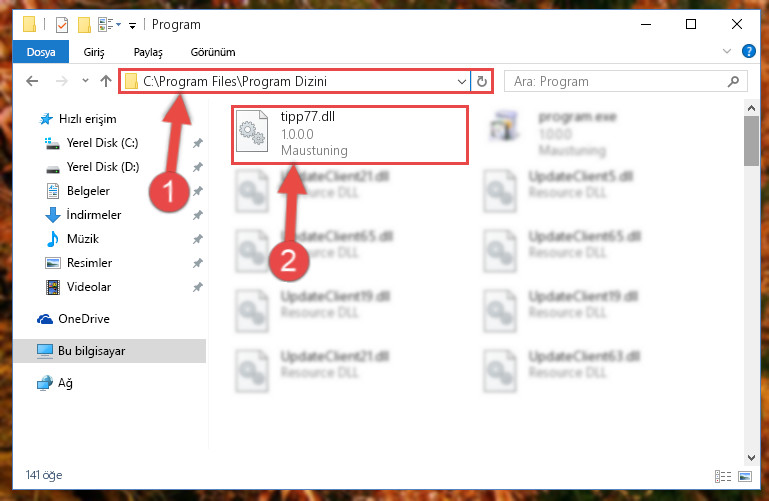Viewport: 769px width, 501px height.
Task: Switch to large icons view layout
Action: [745, 476]
